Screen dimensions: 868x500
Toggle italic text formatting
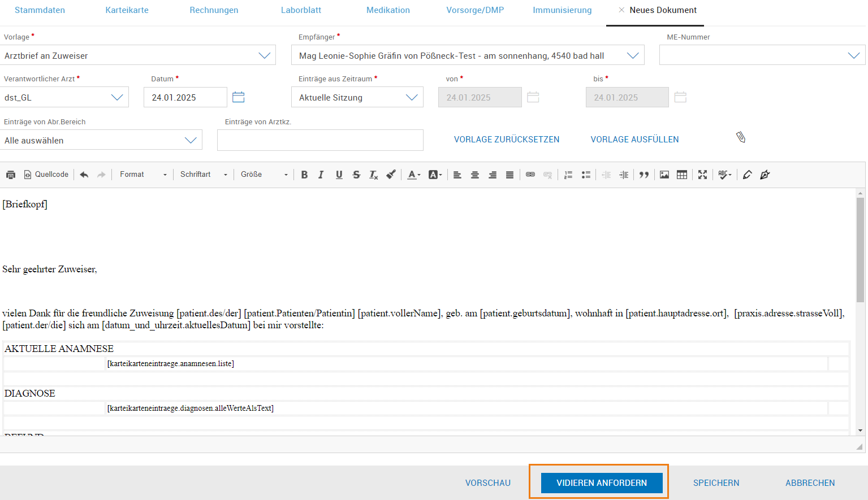(x=321, y=175)
